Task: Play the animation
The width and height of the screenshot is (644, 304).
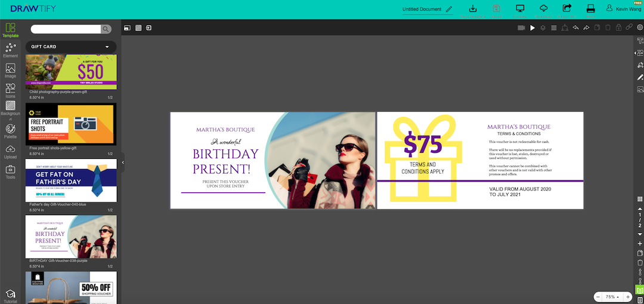Action: coord(532,28)
